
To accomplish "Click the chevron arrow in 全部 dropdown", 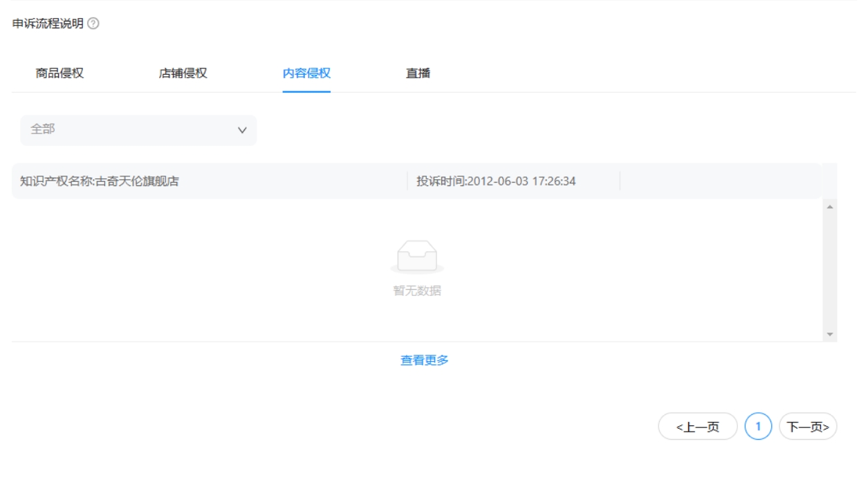I will 242,130.
